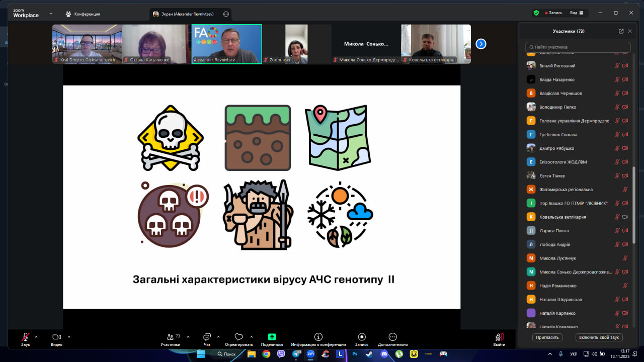The height and width of the screenshot is (362, 644).
Task: Open the Конференция tab
Action: click(83, 14)
